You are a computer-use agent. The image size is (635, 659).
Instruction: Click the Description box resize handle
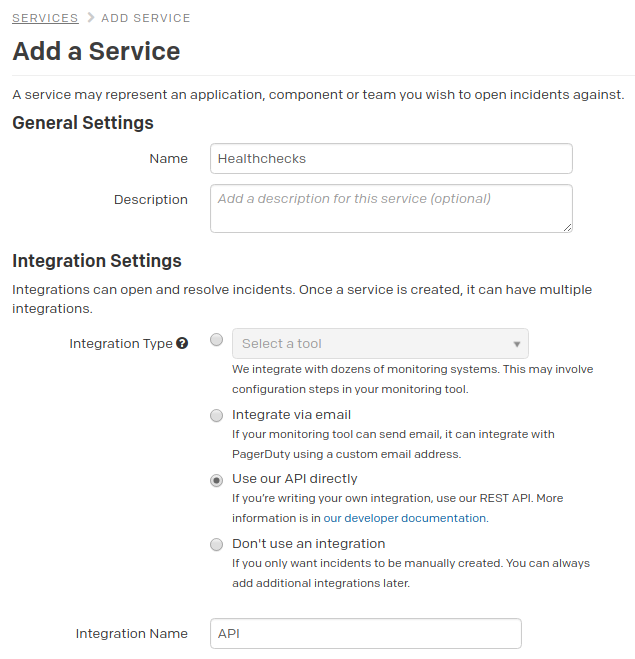pyautogui.click(x=567, y=227)
